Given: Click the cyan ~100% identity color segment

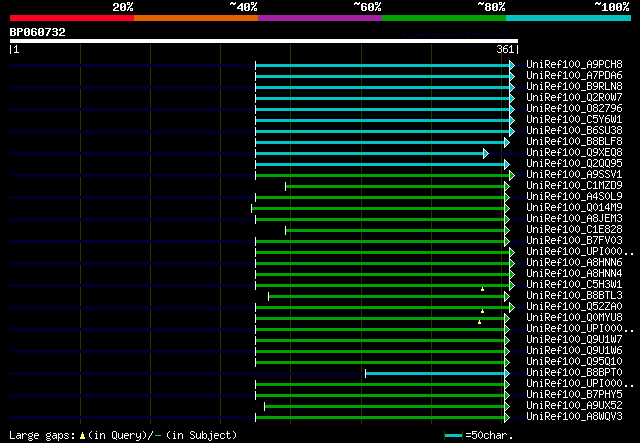Looking at the screenshot, I should pyautogui.click(x=568, y=18).
